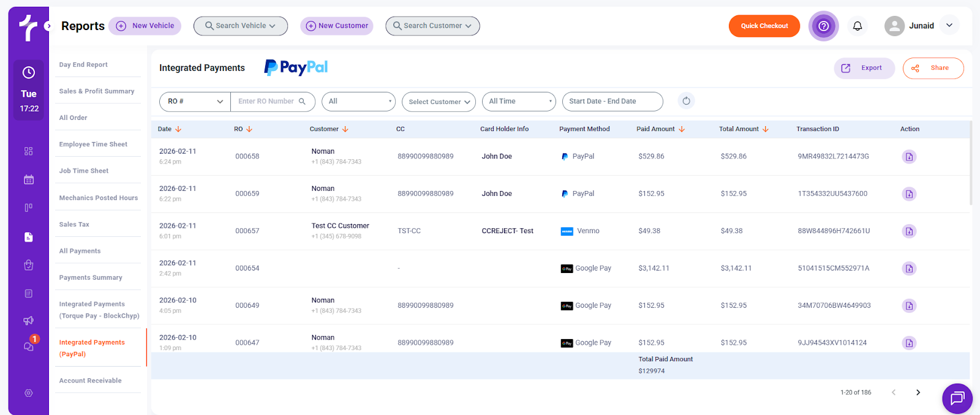Image resolution: width=980 pixels, height=415 pixels.
Task: Sort table by Date column
Action: click(x=170, y=129)
